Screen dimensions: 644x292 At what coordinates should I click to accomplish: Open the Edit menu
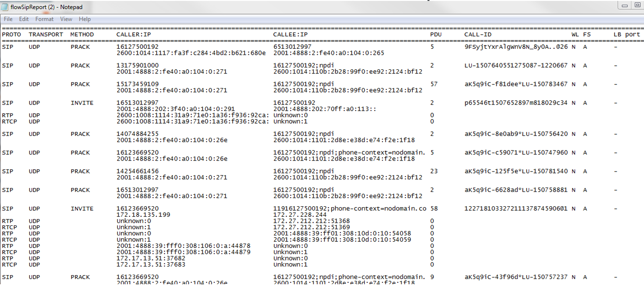point(24,19)
